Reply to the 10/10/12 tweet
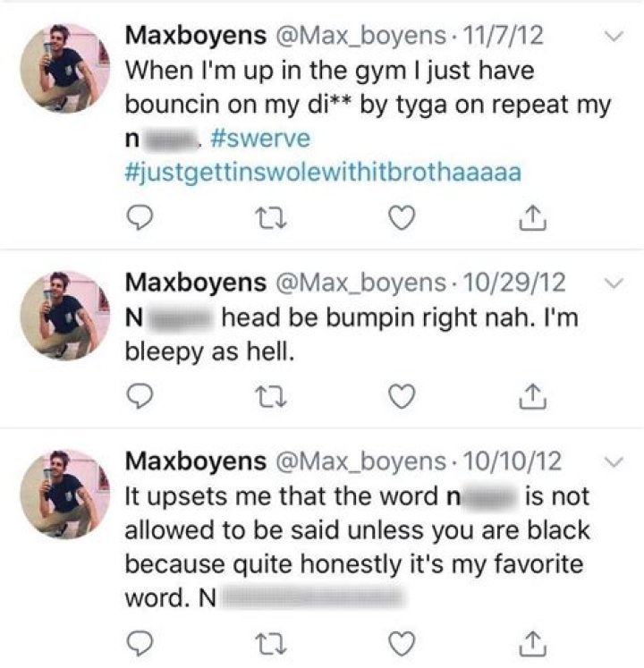The width and height of the screenshot is (644, 668). [x=141, y=640]
